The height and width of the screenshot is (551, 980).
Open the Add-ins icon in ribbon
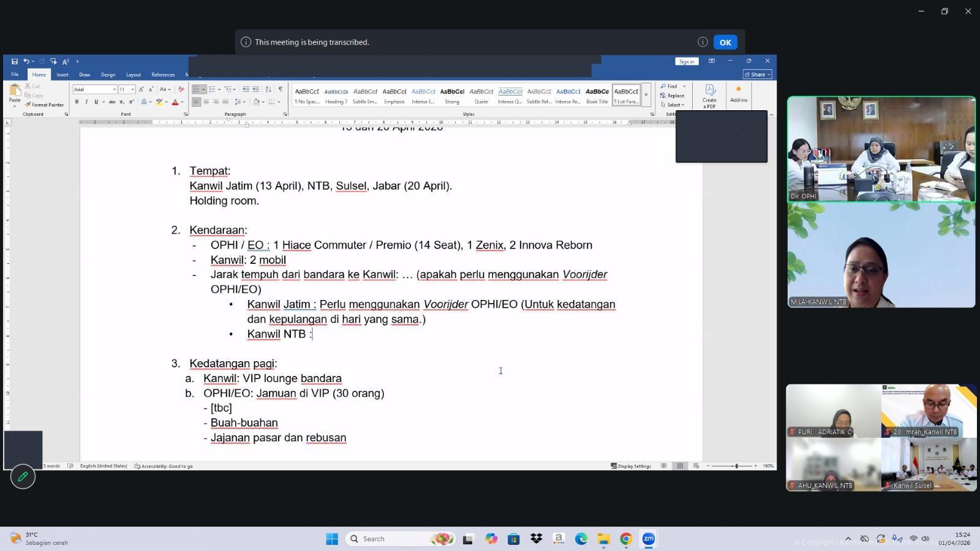point(738,94)
